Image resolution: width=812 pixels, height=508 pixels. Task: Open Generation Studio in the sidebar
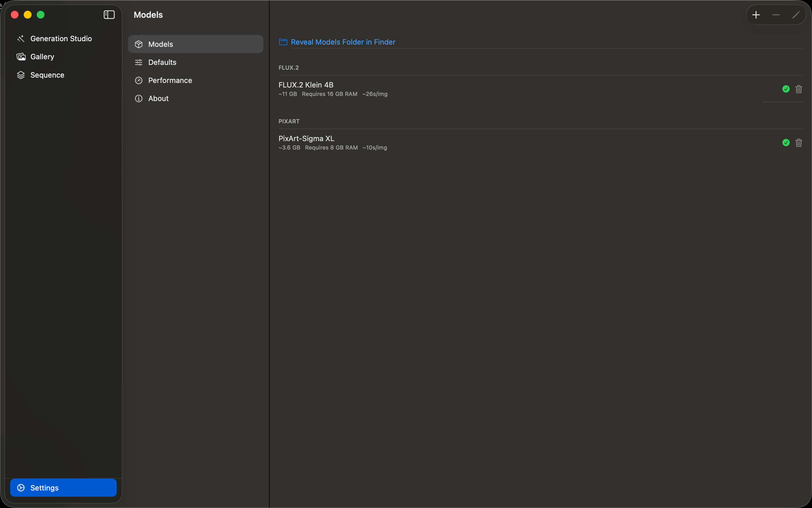[x=63, y=39]
